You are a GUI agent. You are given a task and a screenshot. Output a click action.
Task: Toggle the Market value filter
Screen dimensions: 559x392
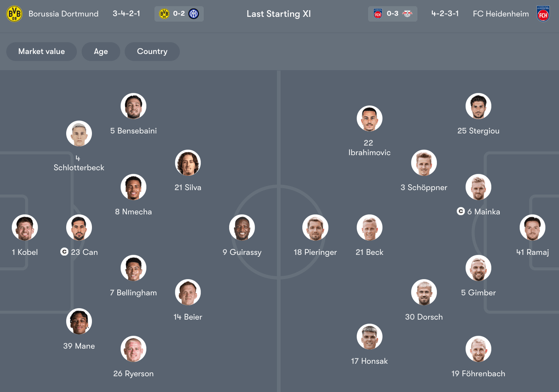click(x=41, y=51)
